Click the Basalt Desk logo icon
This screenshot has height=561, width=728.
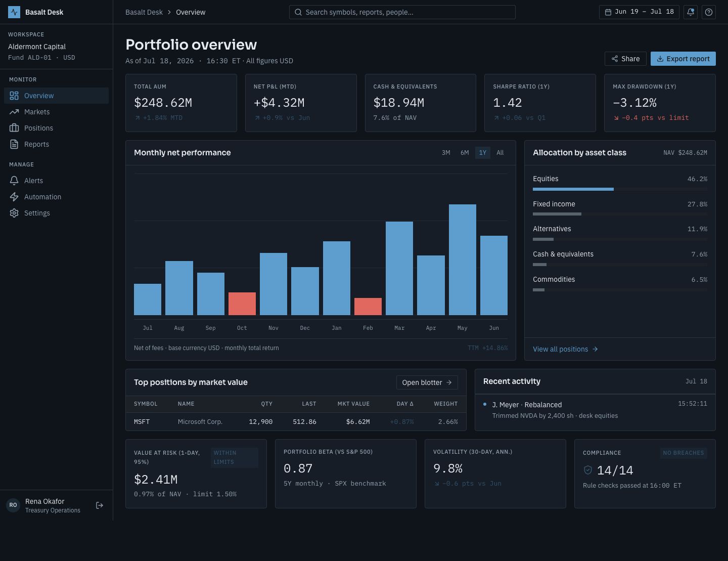pyautogui.click(x=14, y=12)
